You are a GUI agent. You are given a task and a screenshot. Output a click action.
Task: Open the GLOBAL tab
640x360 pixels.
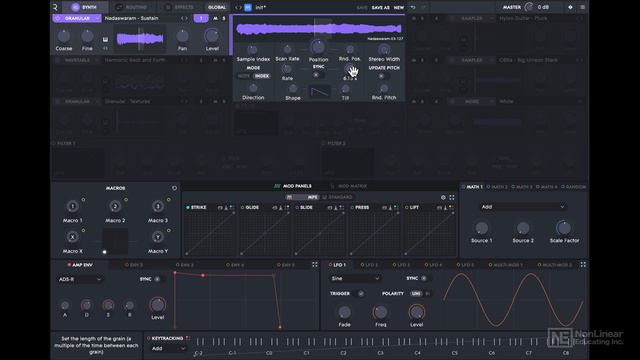click(217, 7)
